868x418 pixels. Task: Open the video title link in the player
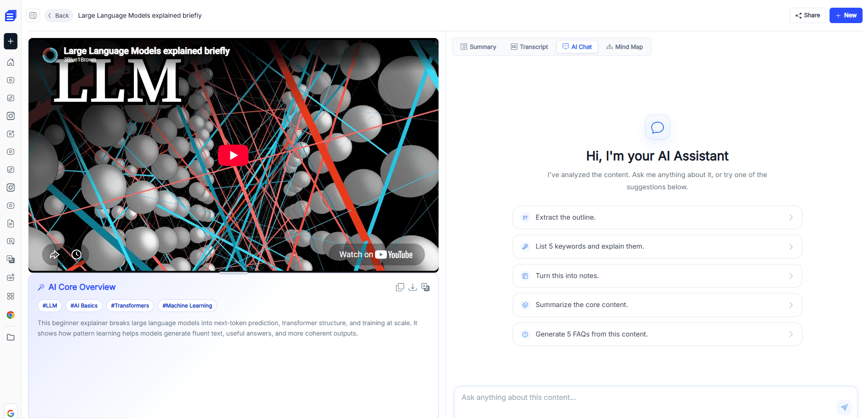[147, 51]
